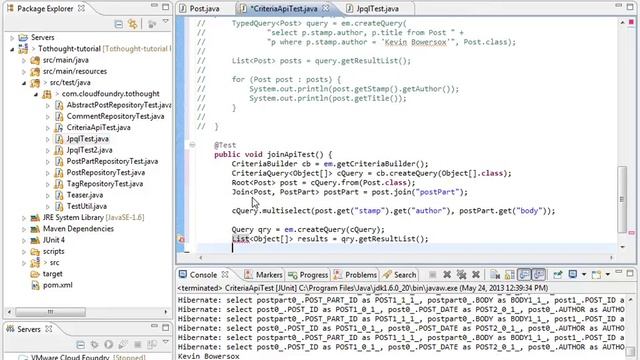Clear Console output icon

[495, 275]
